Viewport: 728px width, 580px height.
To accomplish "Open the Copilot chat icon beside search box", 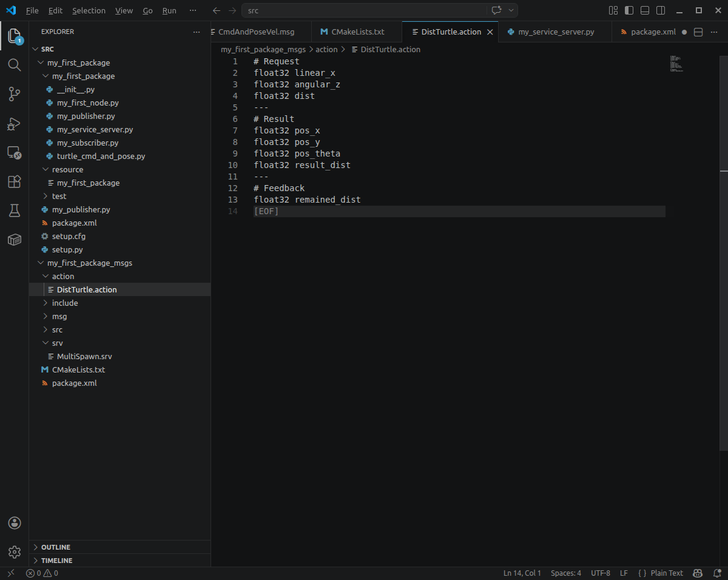I will point(496,10).
